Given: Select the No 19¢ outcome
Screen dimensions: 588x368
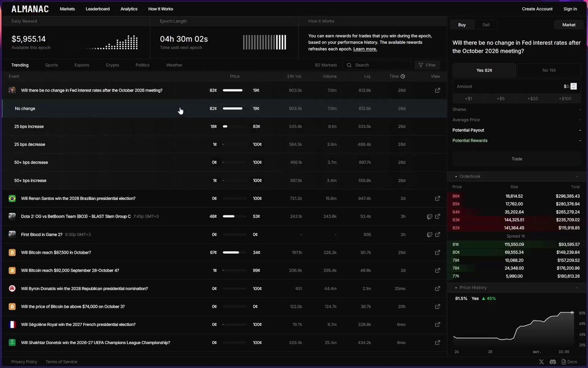Looking at the screenshot, I should 549,70.
